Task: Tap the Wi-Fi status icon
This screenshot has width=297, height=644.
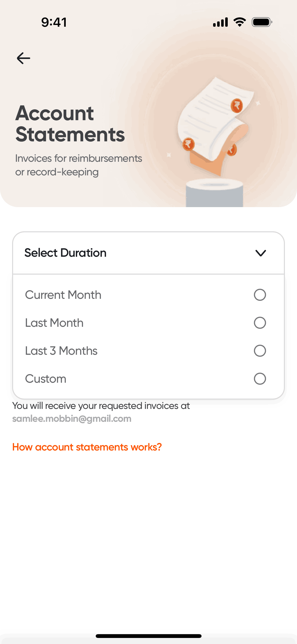Action: click(240, 22)
